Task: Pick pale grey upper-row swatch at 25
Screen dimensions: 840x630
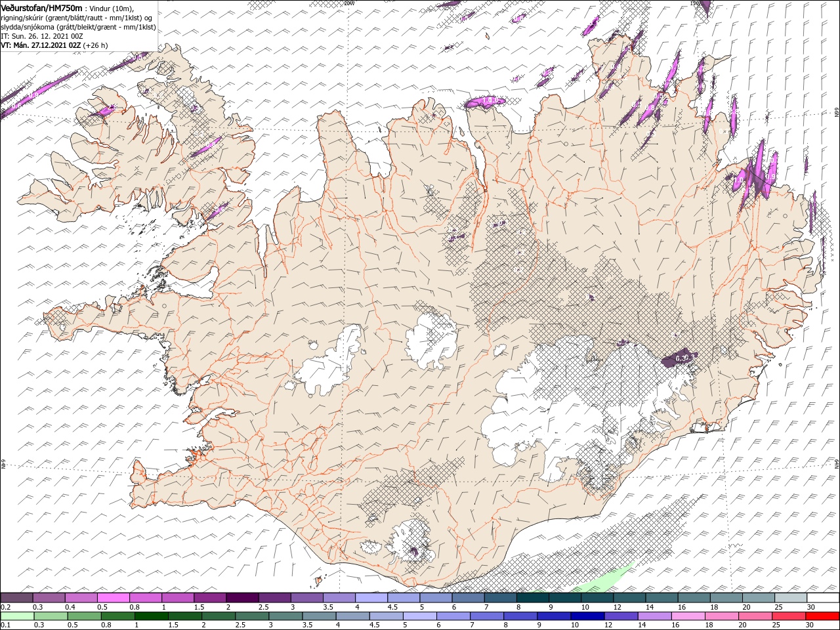Action: [x=789, y=598]
